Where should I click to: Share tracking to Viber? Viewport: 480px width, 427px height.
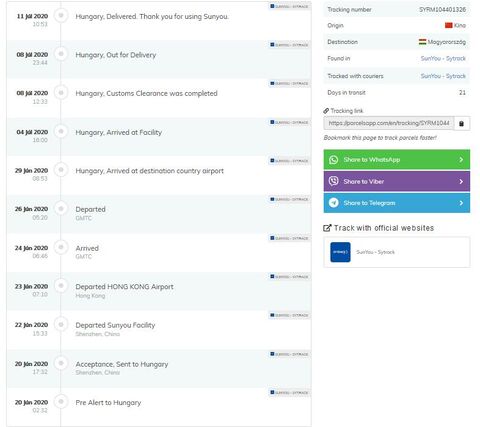point(397,181)
